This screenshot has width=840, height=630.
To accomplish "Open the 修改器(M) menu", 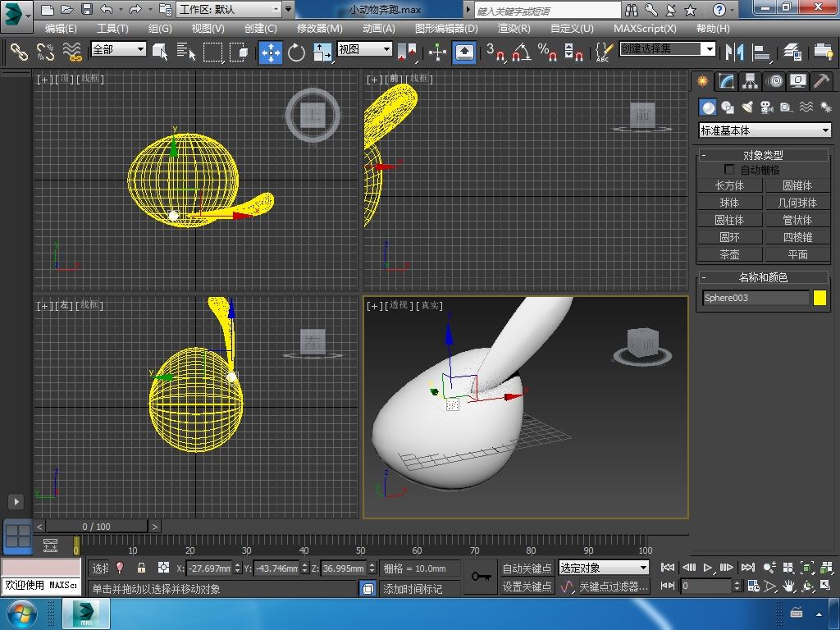I will [x=319, y=29].
